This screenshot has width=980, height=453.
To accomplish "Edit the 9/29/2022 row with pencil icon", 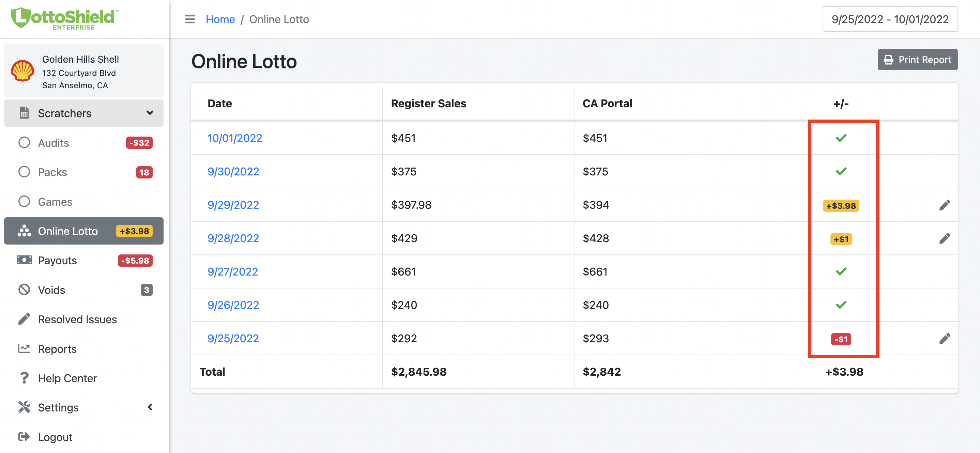I will (x=945, y=205).
